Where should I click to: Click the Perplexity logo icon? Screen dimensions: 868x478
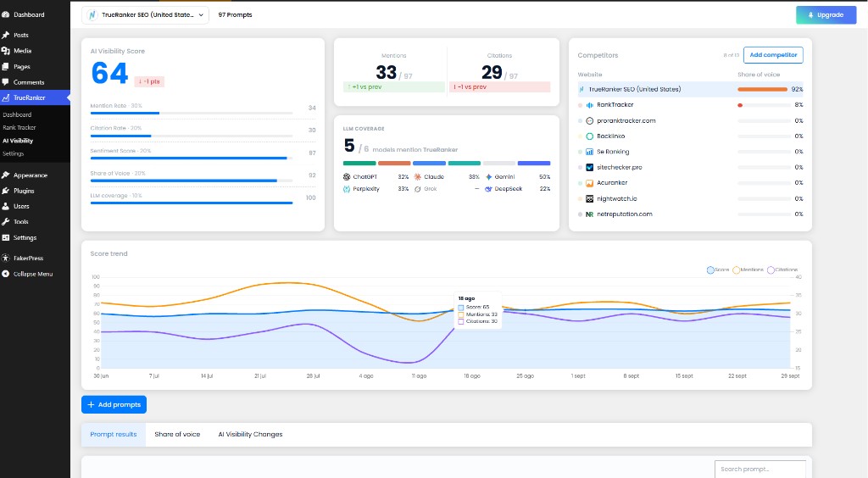(347, 189)
